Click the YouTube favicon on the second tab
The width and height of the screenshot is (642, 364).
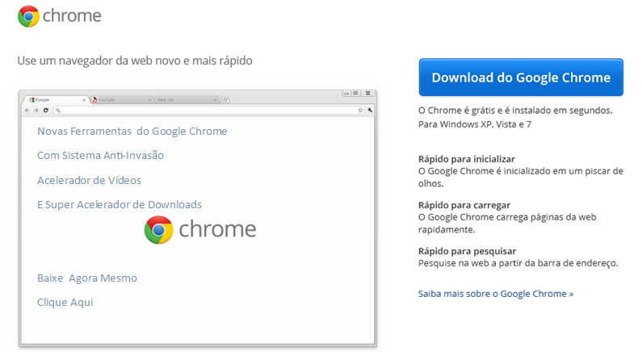pyautogui.click(x=95, y=99)
